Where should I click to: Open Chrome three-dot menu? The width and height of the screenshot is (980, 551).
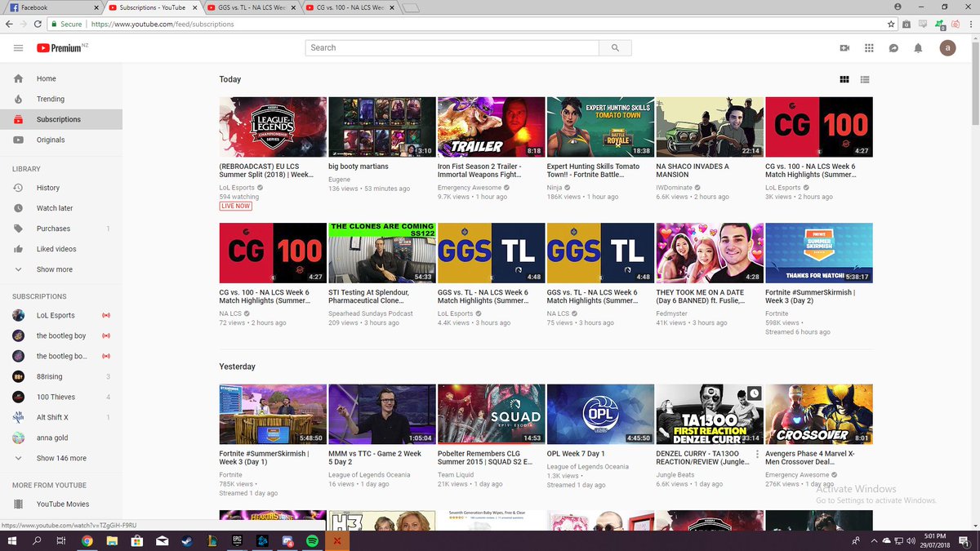tap(969, 24)
